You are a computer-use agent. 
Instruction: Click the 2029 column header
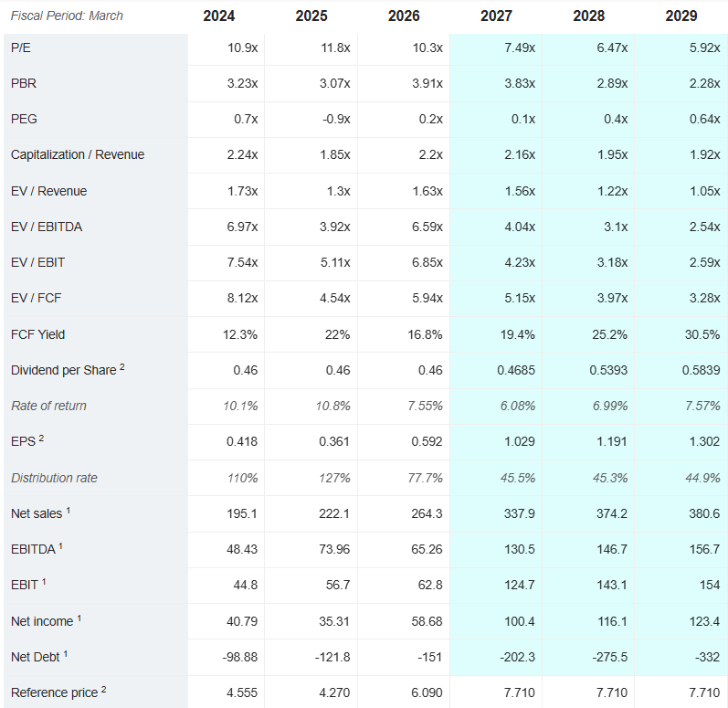[681, 16]
